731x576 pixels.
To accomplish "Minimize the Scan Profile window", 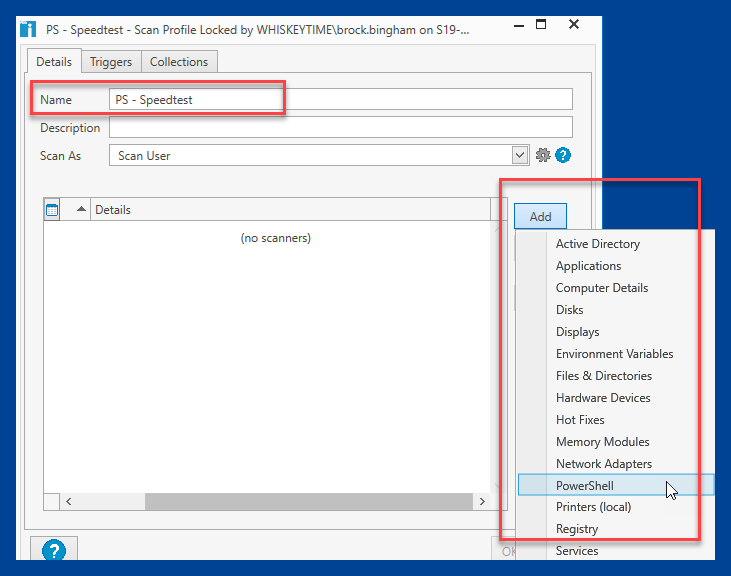I will point(519,25).
